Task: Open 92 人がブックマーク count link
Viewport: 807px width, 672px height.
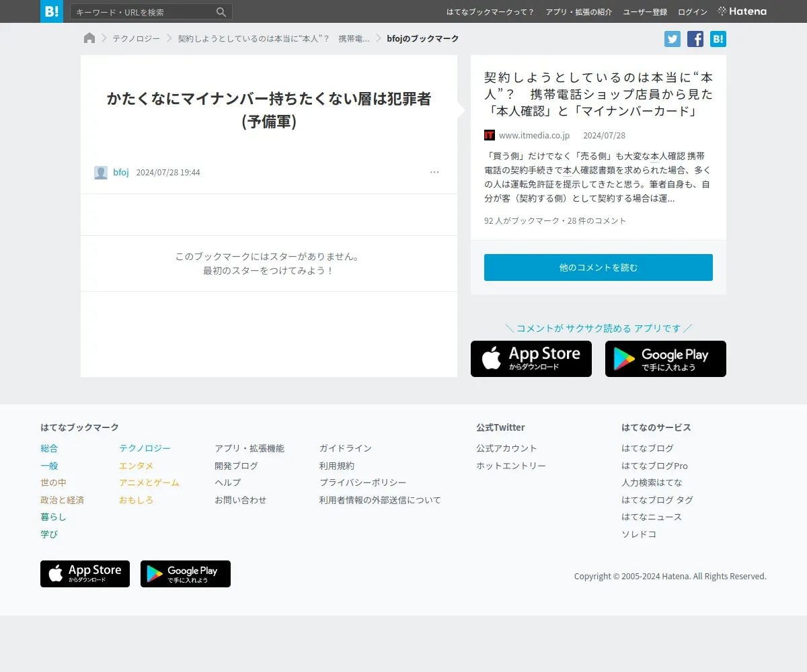Action: pyautogui.click(x=521, y=221)
